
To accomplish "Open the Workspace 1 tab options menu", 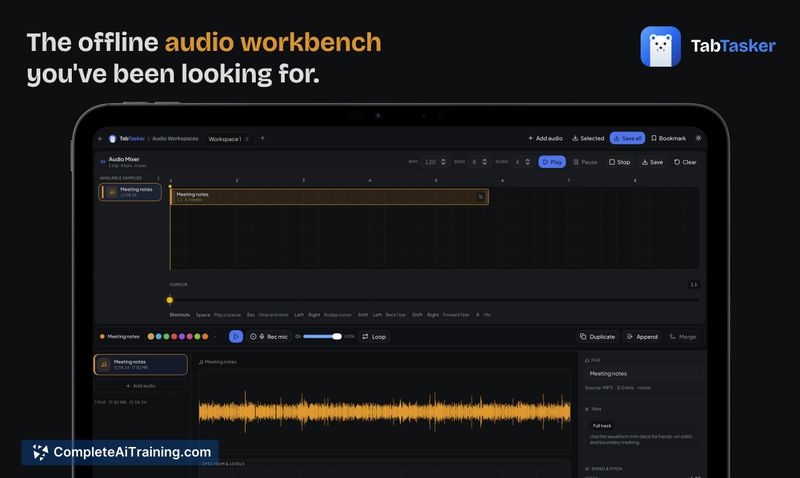I will [247, 139].
